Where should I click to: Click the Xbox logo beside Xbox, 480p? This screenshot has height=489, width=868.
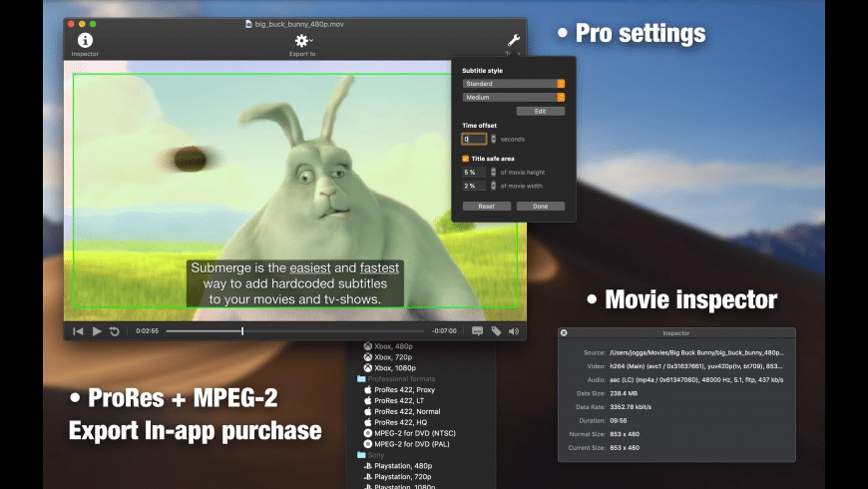[x=367, y=346]
